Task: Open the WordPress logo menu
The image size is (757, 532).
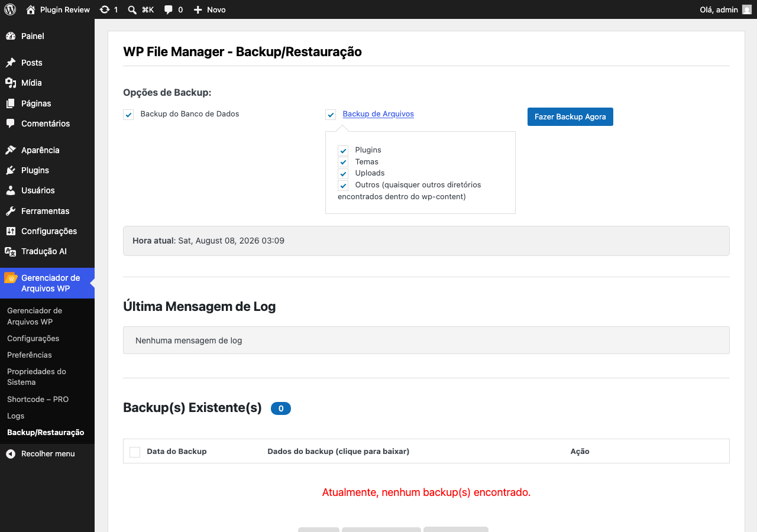Action: pos(10,9)
